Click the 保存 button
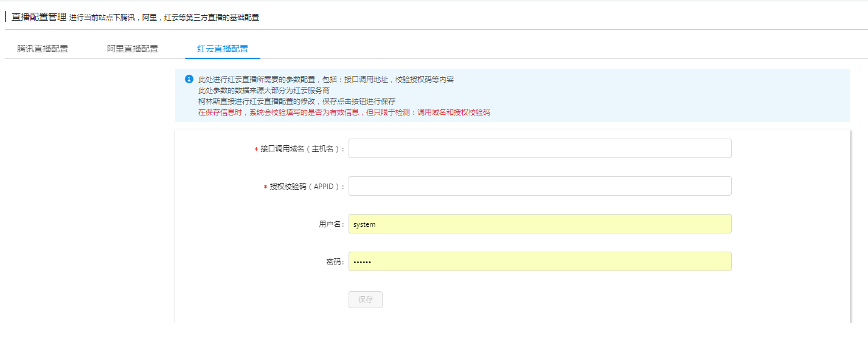This screenshot has width=868, height=355. (366, 300)
